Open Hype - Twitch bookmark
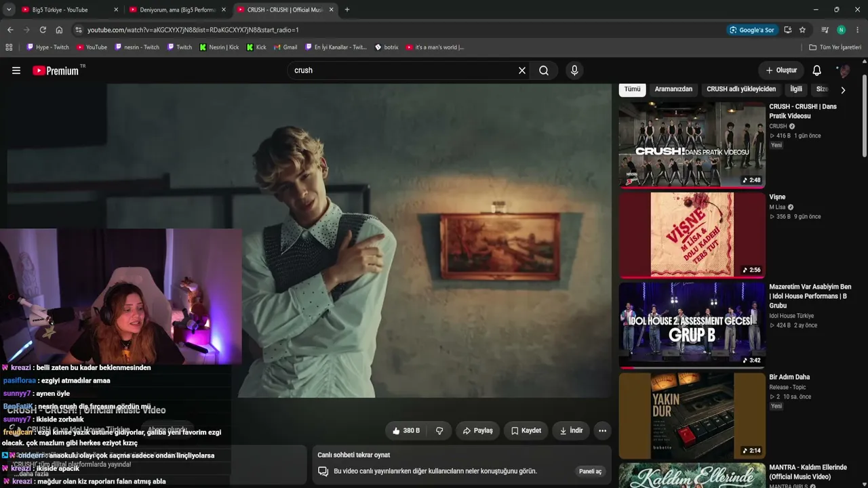Image resolution: width=868 pixels, height=488 pixels. tap(47, 47)
